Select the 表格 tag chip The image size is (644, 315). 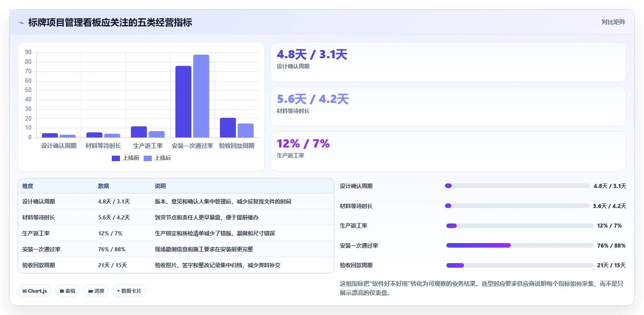(x=67, y=291)
